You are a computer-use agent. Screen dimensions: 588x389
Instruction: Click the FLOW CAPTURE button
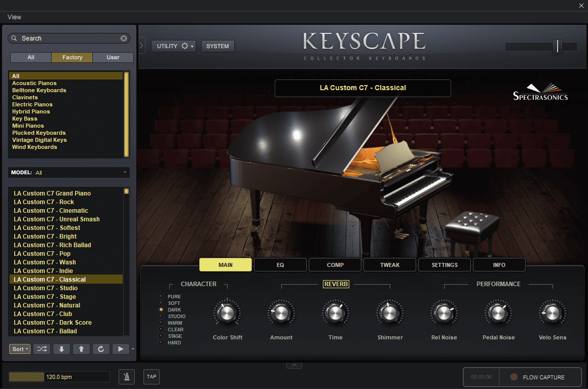click(x=540, y=377)
